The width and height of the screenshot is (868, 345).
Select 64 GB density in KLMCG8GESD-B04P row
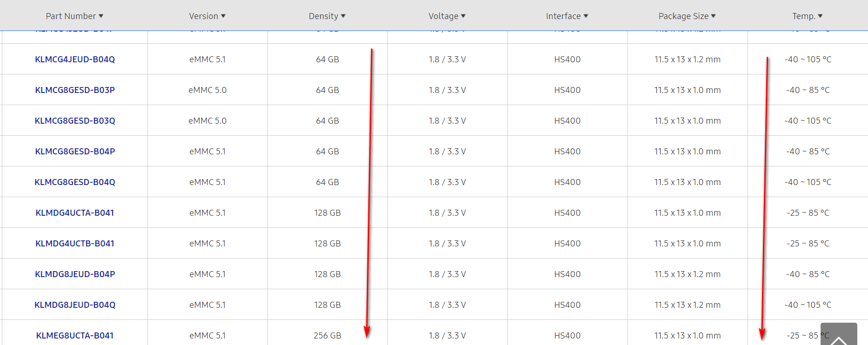(327, 152)
